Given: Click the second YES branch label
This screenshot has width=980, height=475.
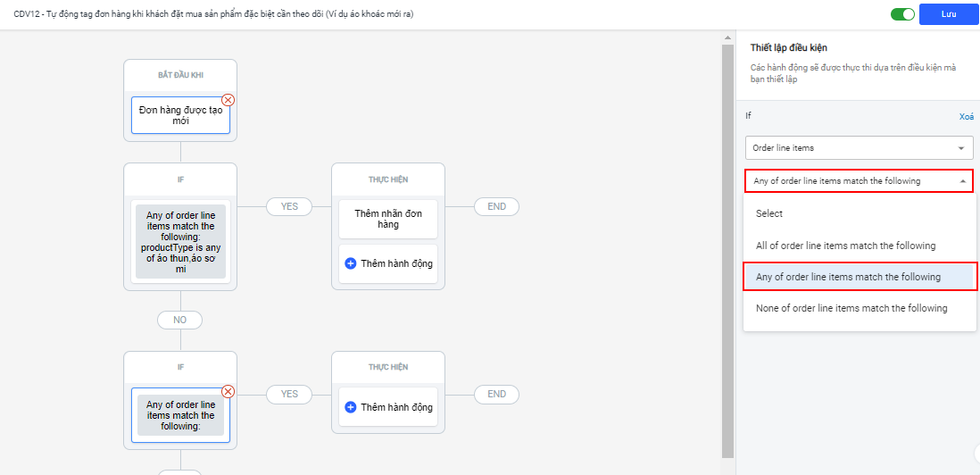Looking at the screenshot, I should click(x=289, y=394).
